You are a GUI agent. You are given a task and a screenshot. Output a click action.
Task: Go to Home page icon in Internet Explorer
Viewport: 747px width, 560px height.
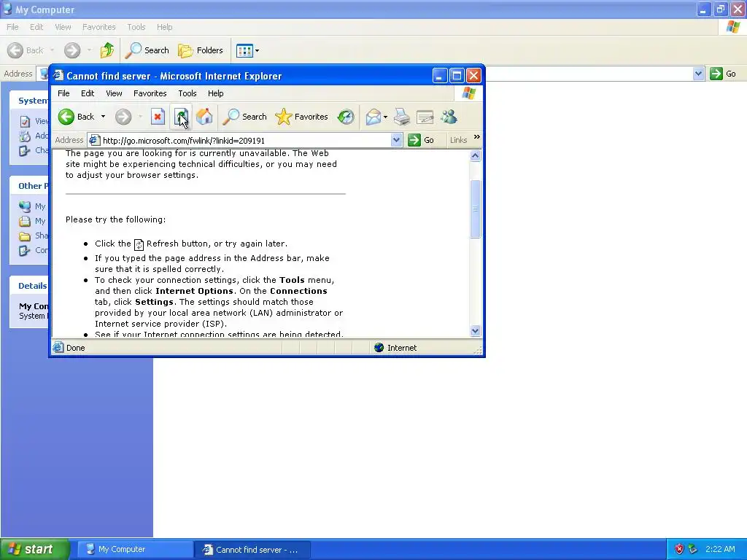204,117
